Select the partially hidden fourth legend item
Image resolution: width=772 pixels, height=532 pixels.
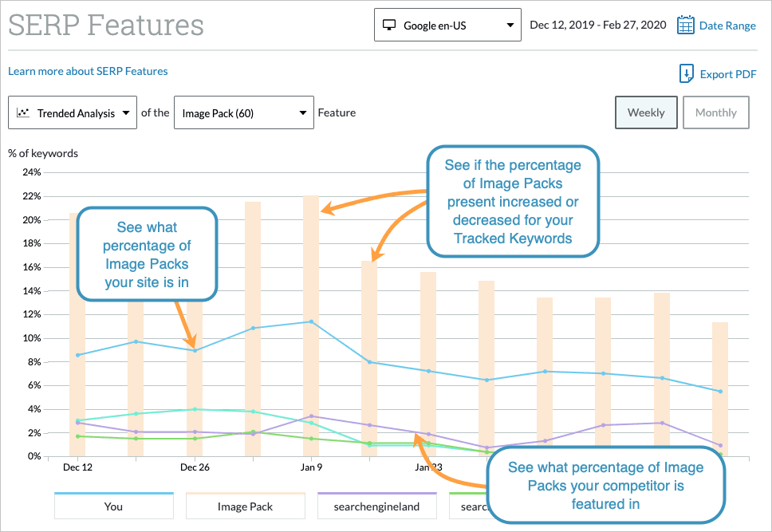(x=476, y=506)
